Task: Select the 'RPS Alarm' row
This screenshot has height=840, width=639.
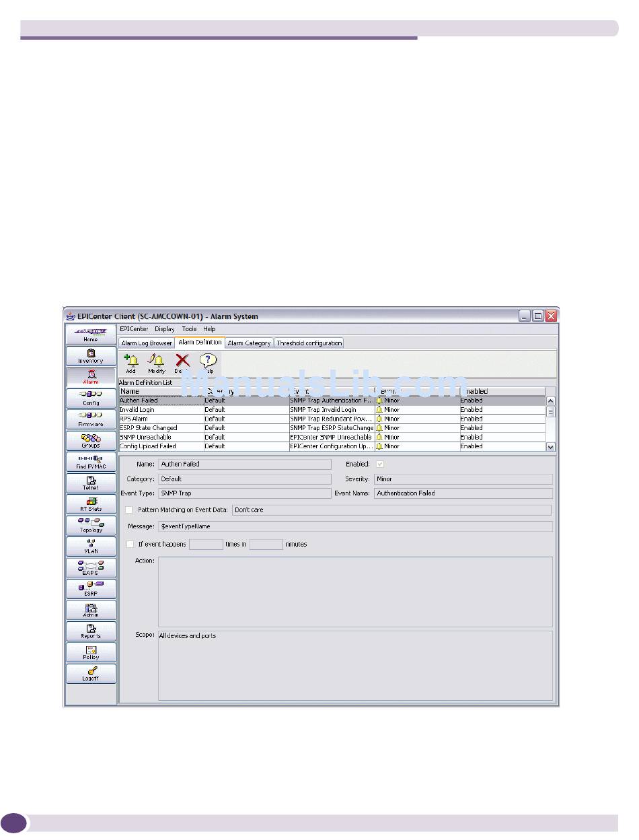Action: tap(332, 419)
